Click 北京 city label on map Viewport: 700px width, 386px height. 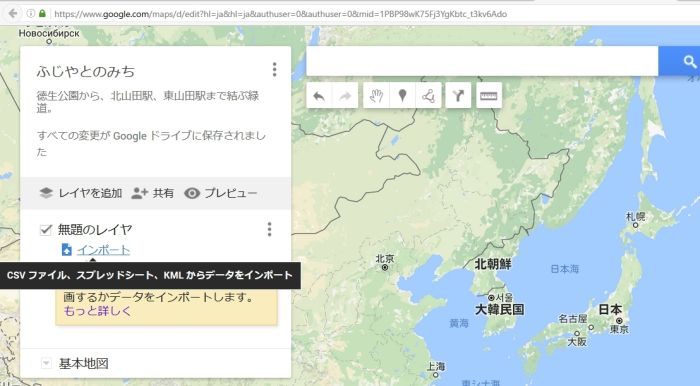pyautogui.click(x=385, y=258)
